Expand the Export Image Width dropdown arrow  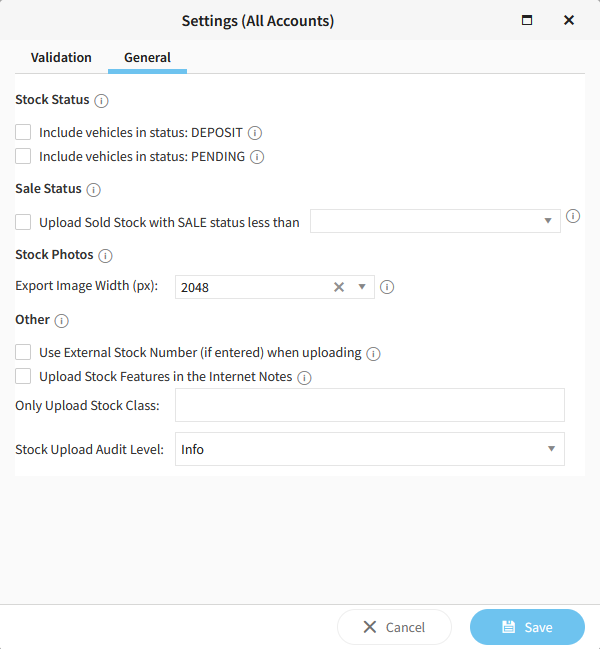click(361, 287)
